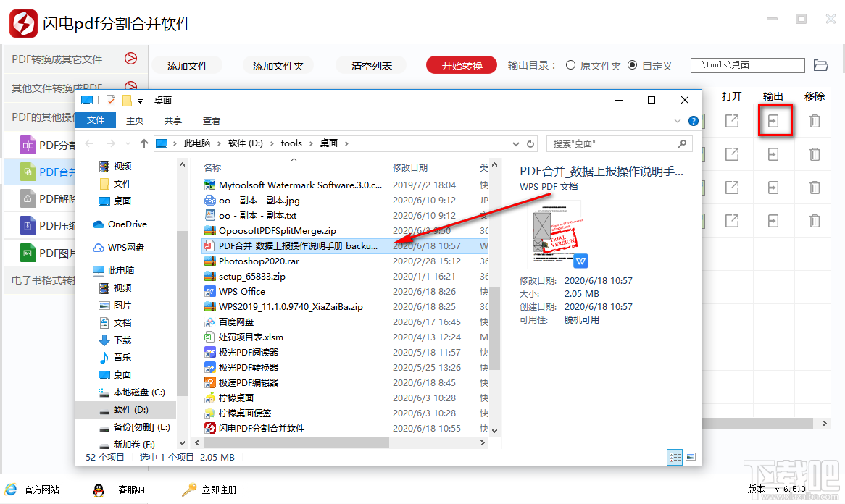Delete third row using trash icon
The height and width of the screenshot is (504, 845).
click(815, 188)
